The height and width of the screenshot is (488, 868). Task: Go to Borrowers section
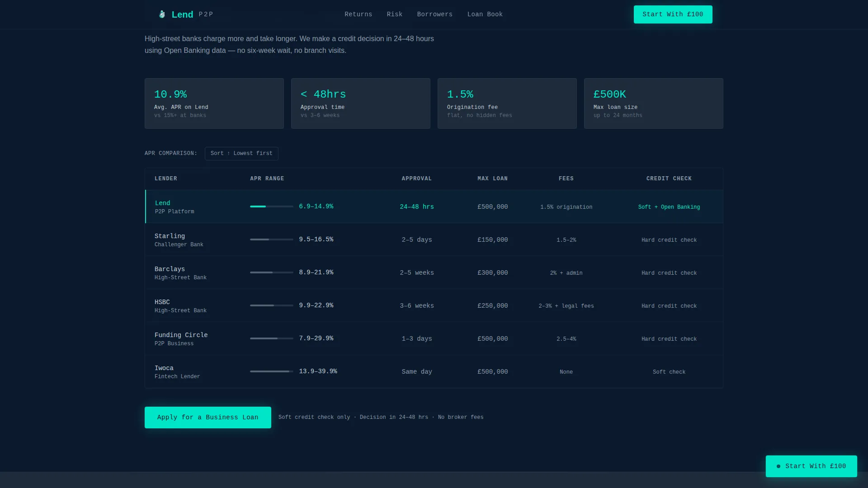pyautogui.click(x=435, y=14)
